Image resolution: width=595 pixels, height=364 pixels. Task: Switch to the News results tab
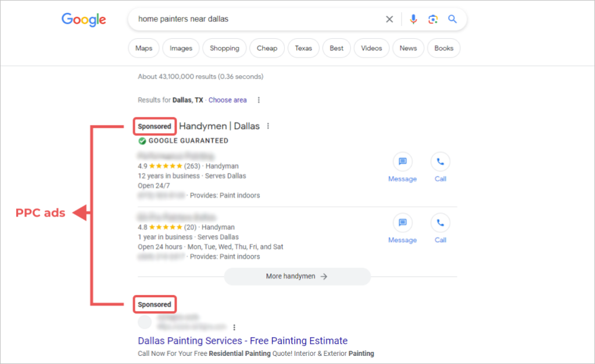click(408, 48)
